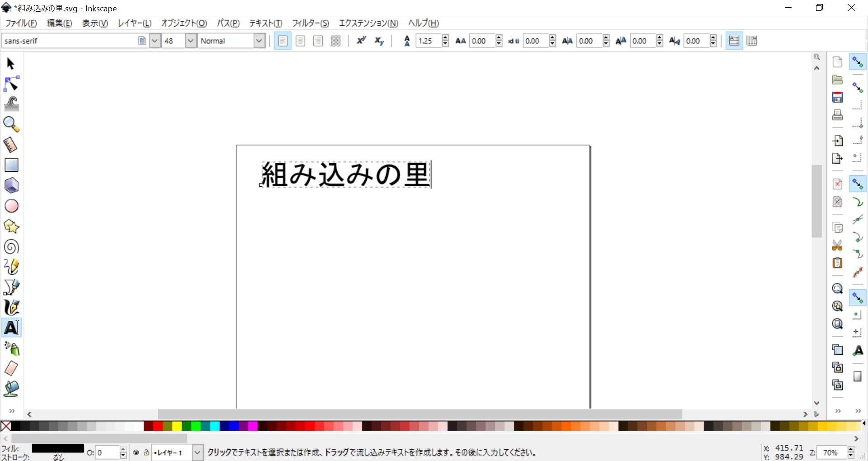The height and width of the screenshot is (461, 868).
Task: Align text center
Action: (x=300, y=41)
